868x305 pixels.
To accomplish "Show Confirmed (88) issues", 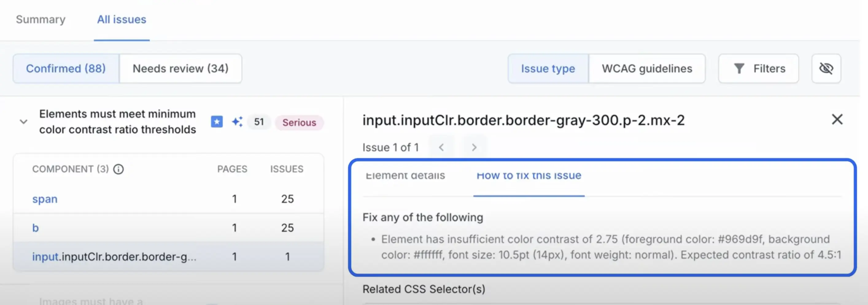I will coord(66,69).
